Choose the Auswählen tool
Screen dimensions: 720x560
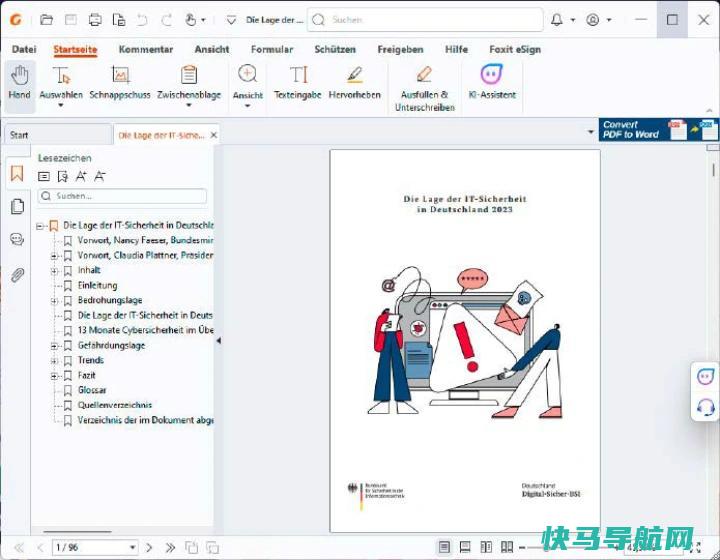(61, 86)
